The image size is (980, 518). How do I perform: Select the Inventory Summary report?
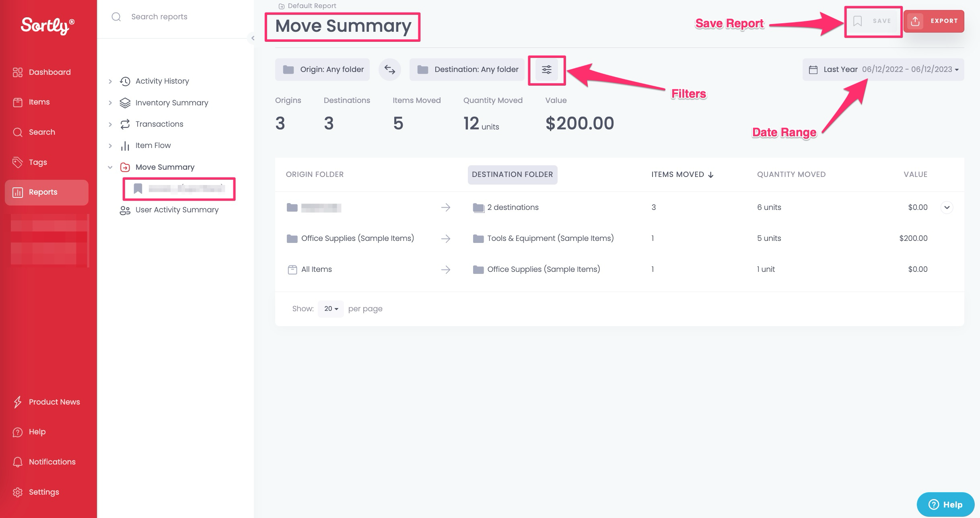(171, 103)
